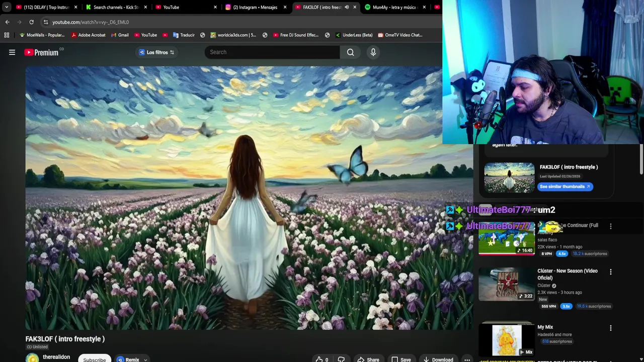Open the apps grid in bookmarks bar

(x=7, y=35)
